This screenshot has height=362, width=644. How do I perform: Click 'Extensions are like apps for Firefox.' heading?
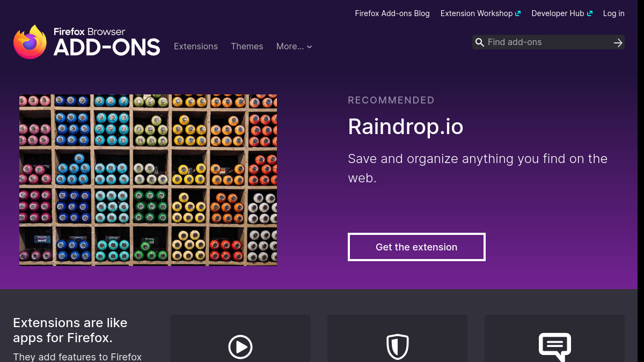70,330
